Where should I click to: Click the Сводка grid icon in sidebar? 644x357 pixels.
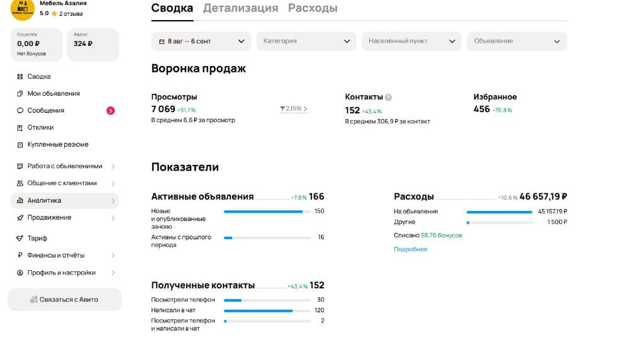(x=19, y=77)
